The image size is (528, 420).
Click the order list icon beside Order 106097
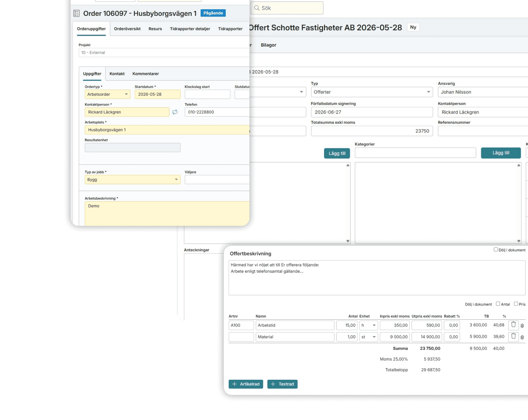77,14
